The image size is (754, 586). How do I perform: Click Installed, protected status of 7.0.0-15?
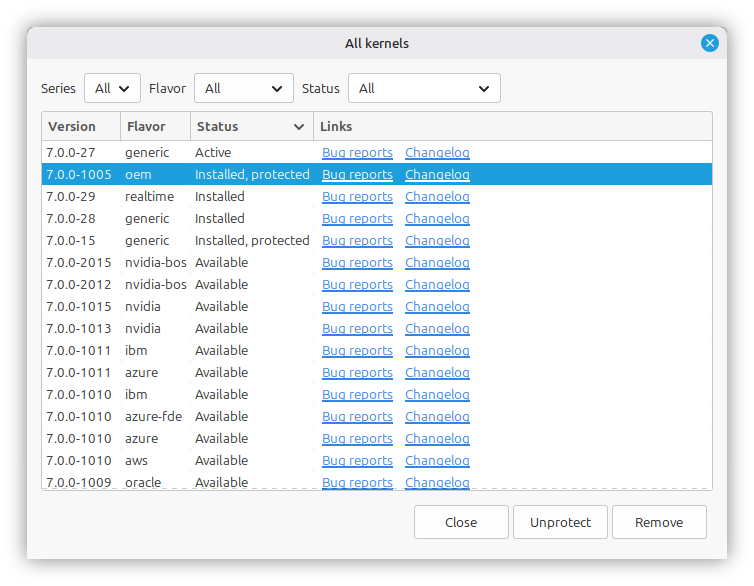pyautogui.click(x=252, y=240)
